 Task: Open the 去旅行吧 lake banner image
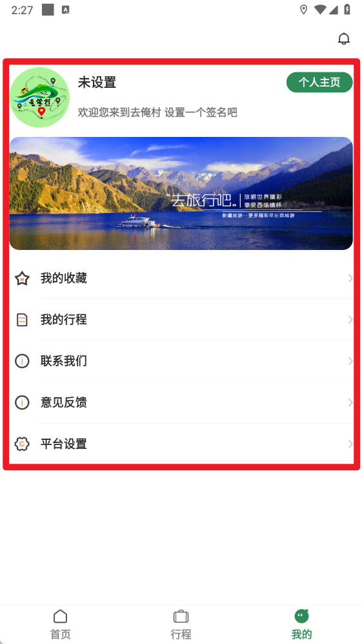pos(181,193)
